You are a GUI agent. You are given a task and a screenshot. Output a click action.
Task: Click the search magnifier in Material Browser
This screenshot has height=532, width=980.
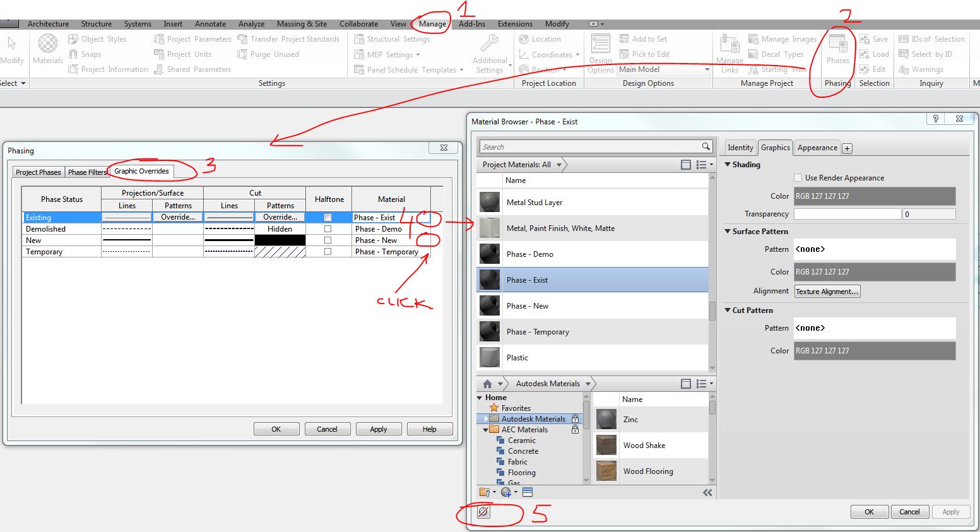click(x=705, y=146)
